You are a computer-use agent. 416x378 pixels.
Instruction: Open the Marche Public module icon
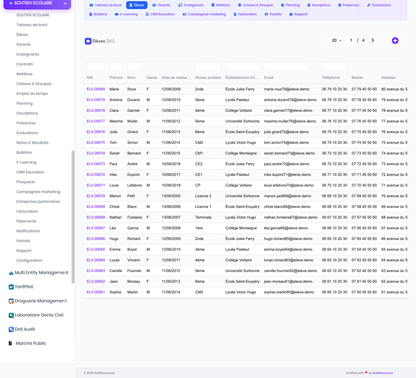[x=11, y=343]
